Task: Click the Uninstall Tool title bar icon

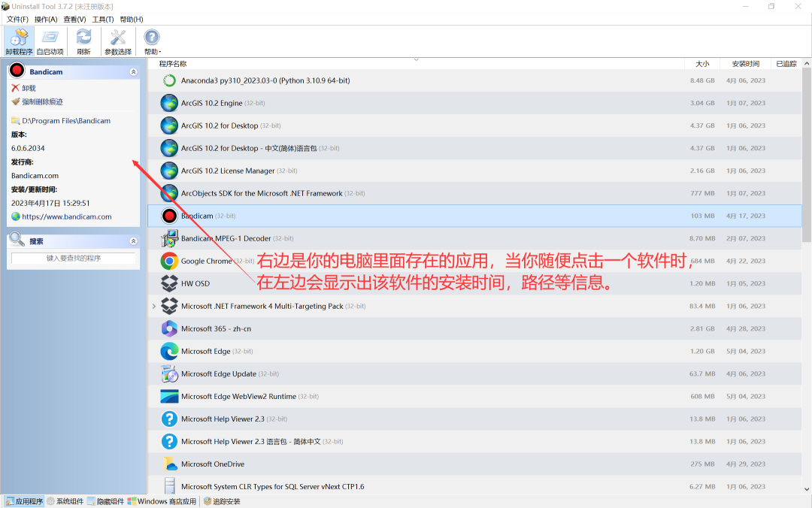Action: click(5, 6)
